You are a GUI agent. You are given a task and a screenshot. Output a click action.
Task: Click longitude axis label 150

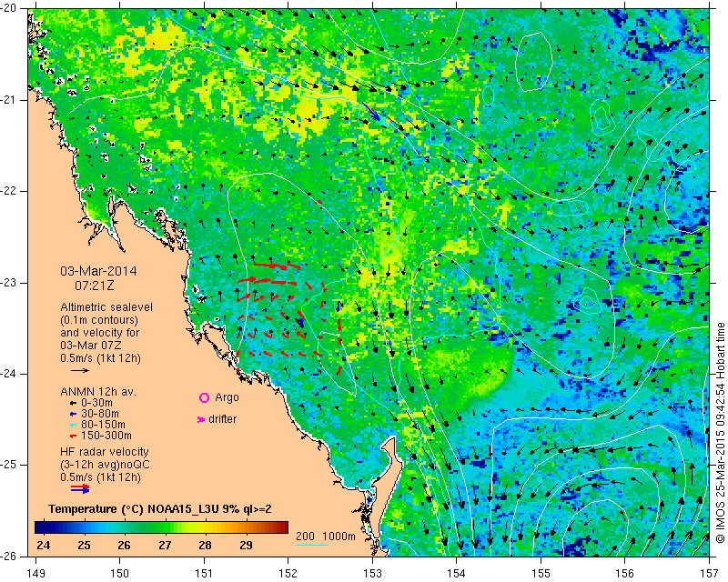point(120,574)
